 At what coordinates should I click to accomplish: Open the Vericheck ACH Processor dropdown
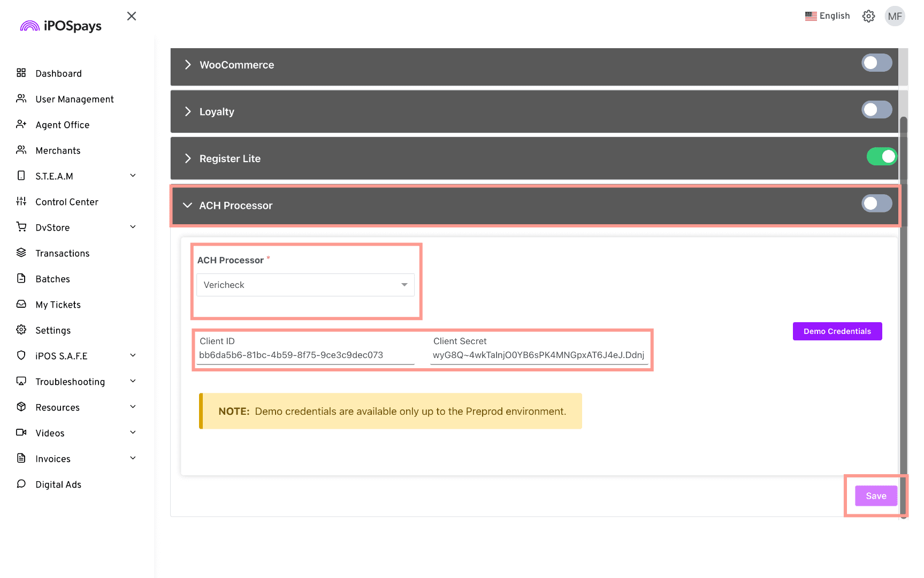pos(306,285)
